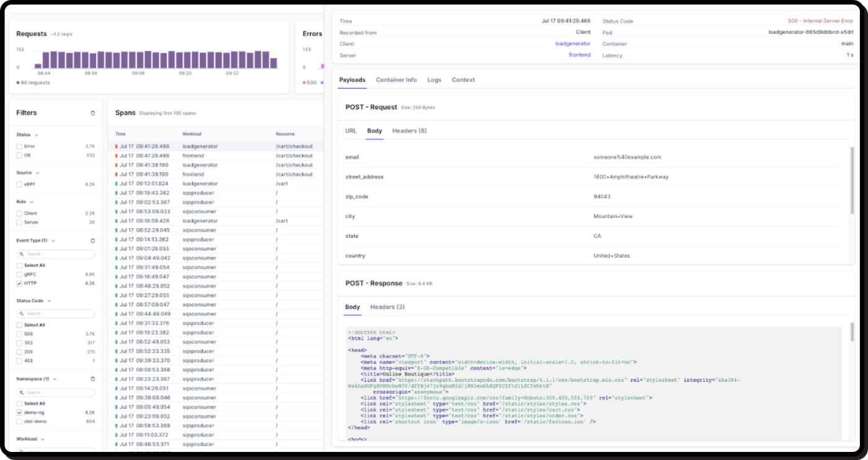This screenshot has width=868, height=460.
Task: Check the Client role checkbox
Action: (x=19, y=213)
